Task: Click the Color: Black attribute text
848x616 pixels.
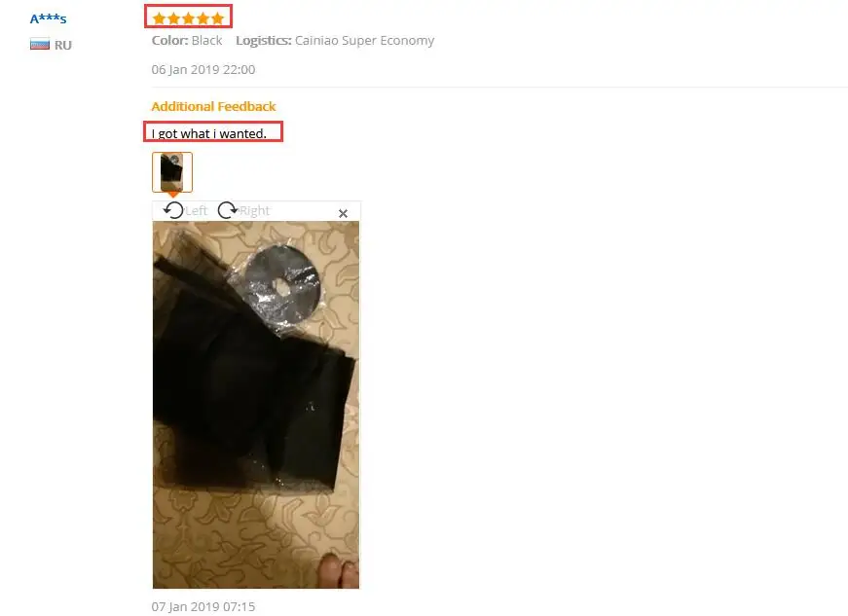Action: 187,41
